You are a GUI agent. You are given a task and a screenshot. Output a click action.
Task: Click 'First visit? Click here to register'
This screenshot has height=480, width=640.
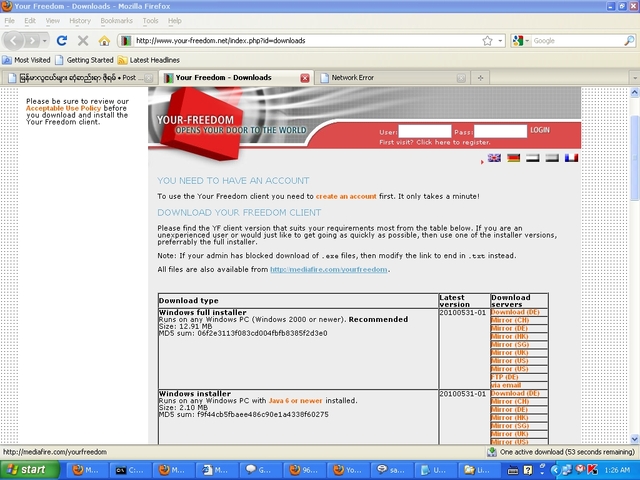[435, 142]
